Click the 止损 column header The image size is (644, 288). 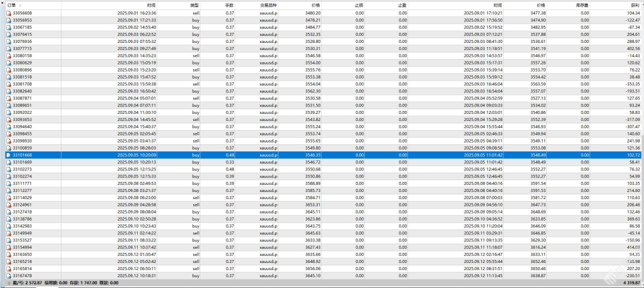(359, 5)
